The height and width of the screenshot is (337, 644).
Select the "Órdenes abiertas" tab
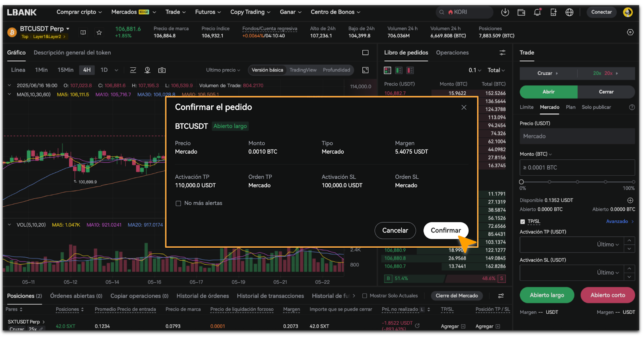point(76,296)
